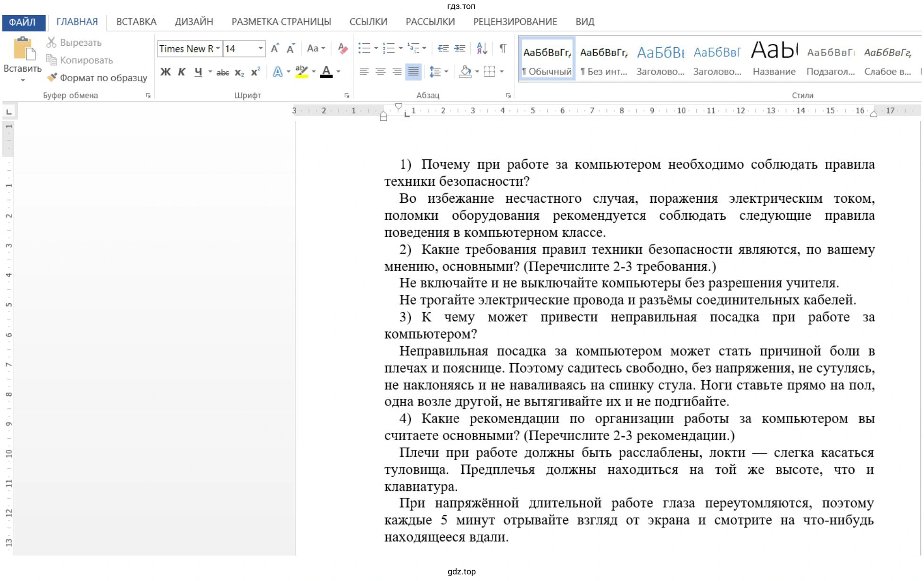Apply Слабое выделение style
The image size is (924, 581).
point(888,59)
